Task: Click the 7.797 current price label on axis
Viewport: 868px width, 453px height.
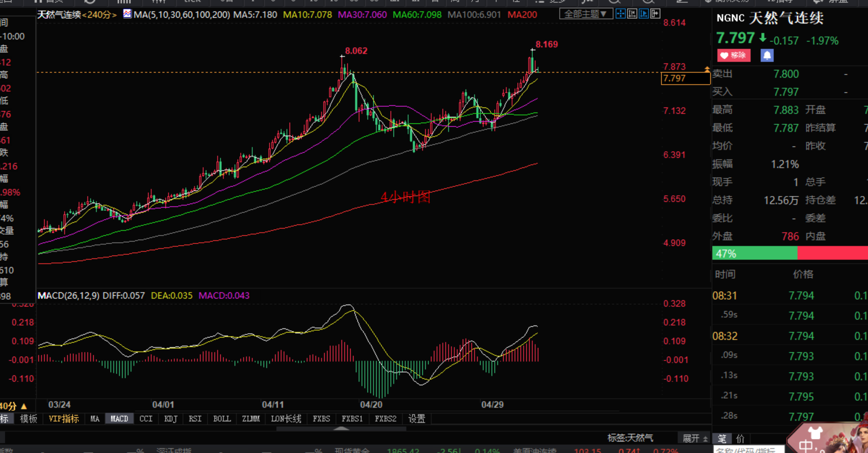Action: tap(685, 78)
